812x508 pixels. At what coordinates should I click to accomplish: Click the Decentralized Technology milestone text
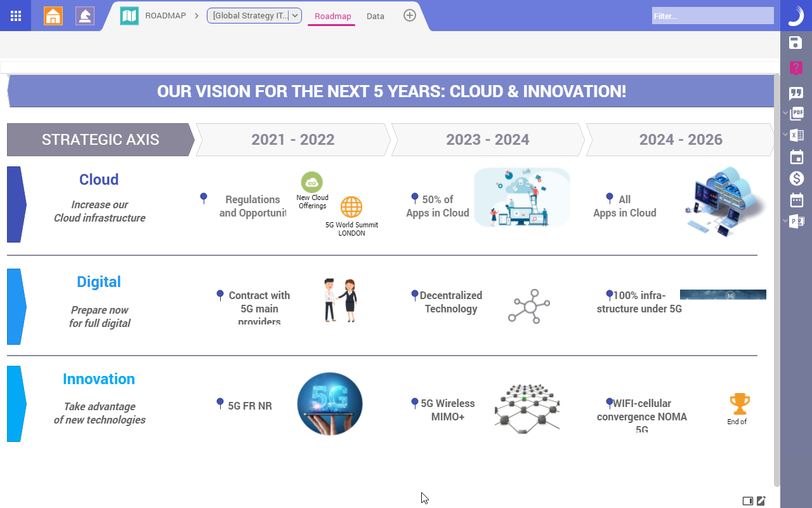pyautogui.click(x=451, y=302)
